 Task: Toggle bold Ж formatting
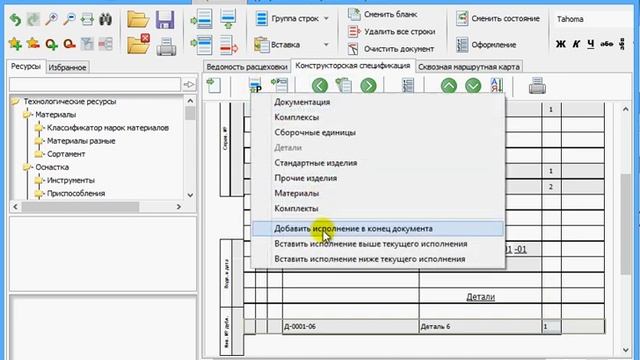561,44
